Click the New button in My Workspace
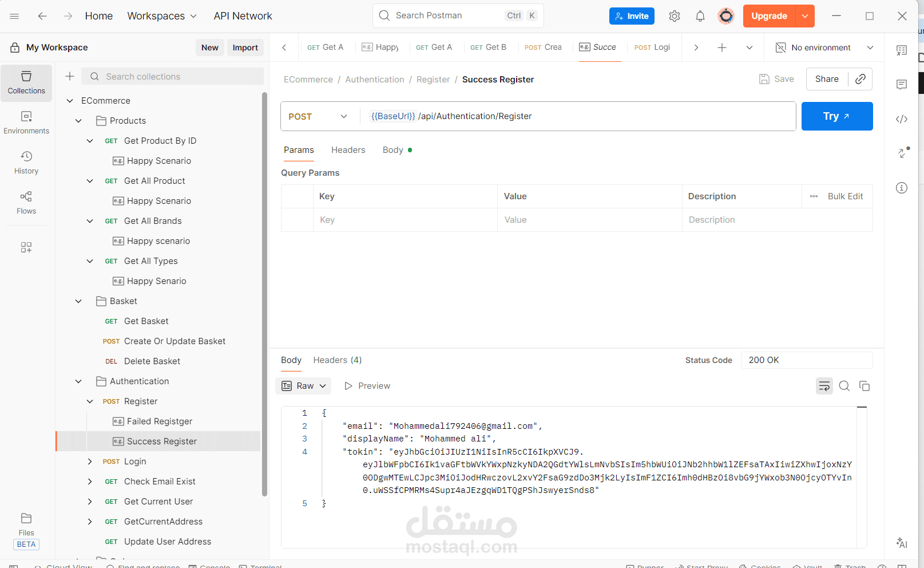 (x=210, y=48)
